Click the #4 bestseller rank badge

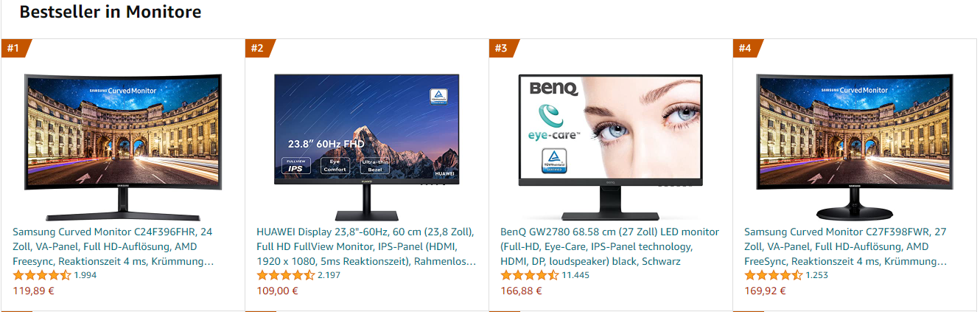[746, 48]
